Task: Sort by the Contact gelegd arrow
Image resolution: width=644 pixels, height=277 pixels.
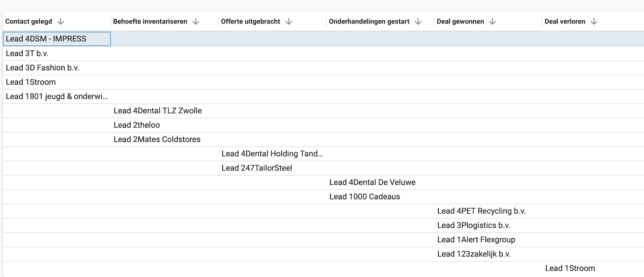Action: pos(61,22)
